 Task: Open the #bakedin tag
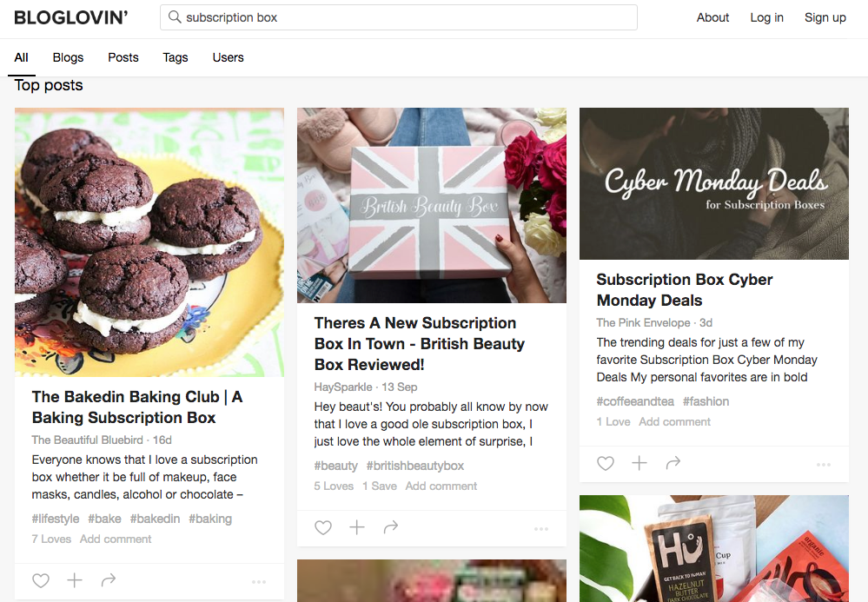(x=155, y=519)
